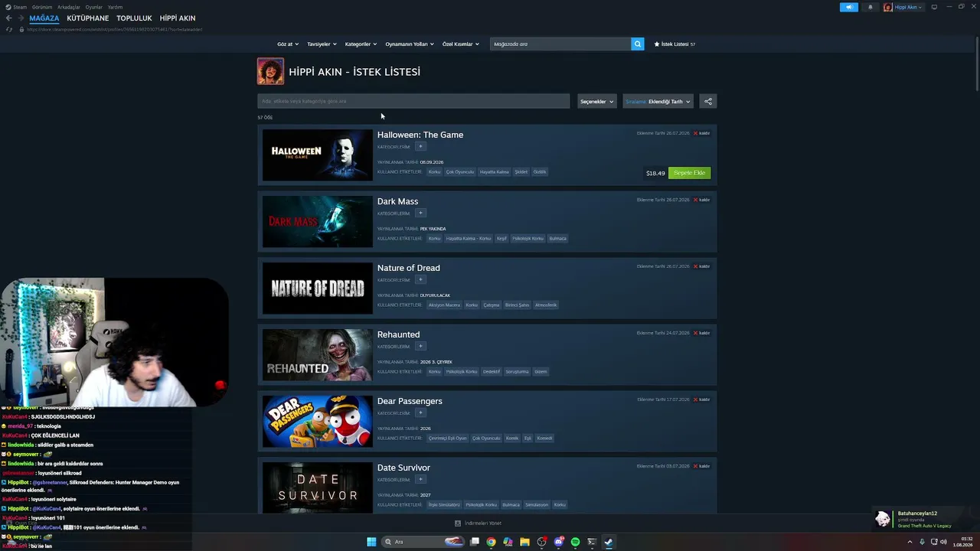
Task: Click the Steam back navigation arrow
Action: click(9, 18)
